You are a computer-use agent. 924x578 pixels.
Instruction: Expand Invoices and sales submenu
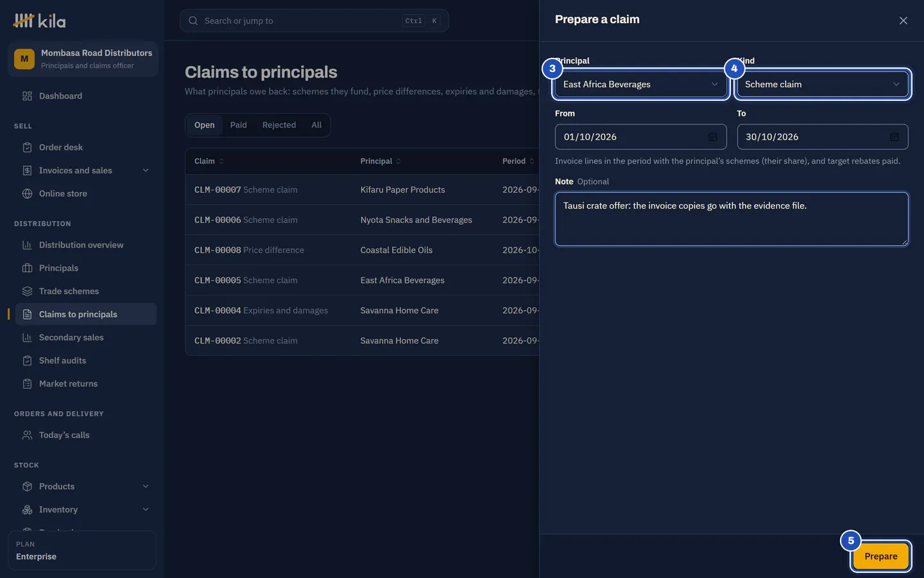(x=146, y=170)
